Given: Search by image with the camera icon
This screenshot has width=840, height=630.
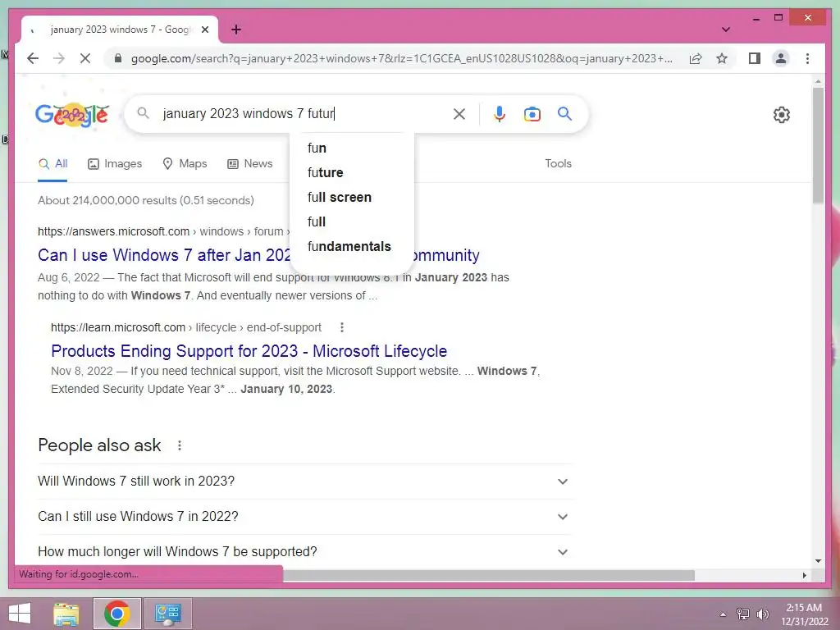Looking at the screenshot, I should coord(532,113).
